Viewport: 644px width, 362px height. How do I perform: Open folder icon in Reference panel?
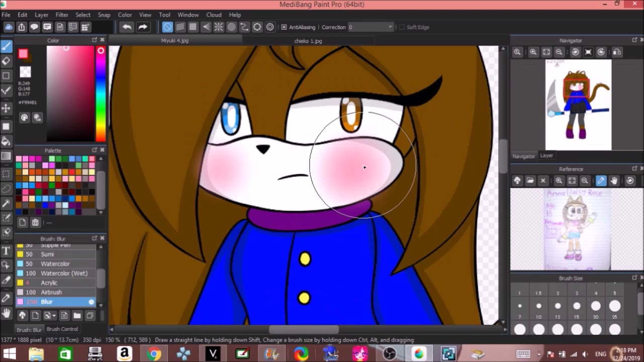tap(530, 180)
